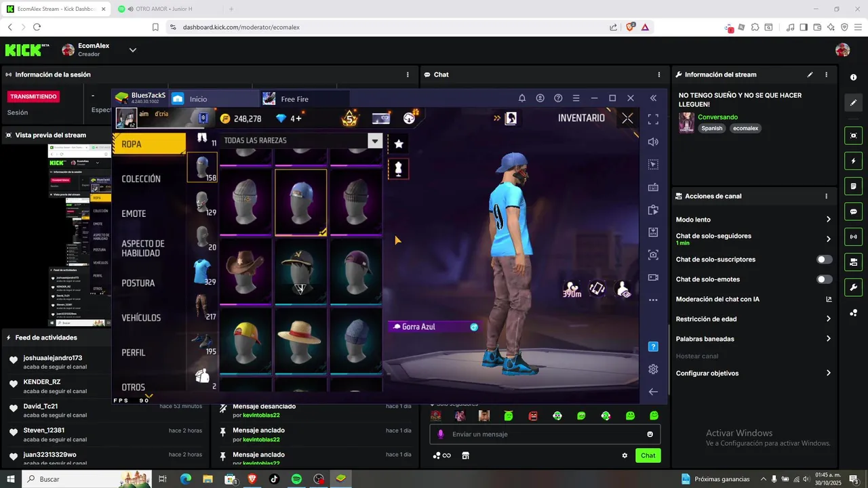Click the favorites star filter in inventory
Screen dimensions: 868x488
(x=399, y=144)
